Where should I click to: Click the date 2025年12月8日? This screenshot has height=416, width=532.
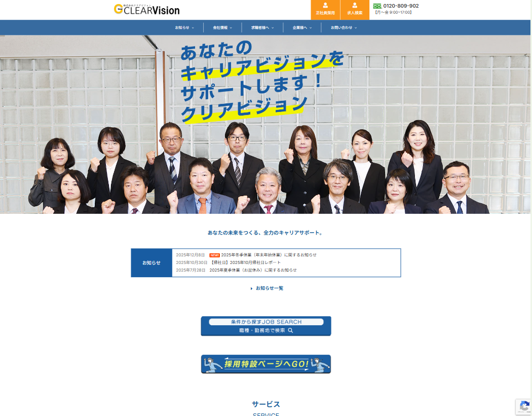(x=191, y=255)
